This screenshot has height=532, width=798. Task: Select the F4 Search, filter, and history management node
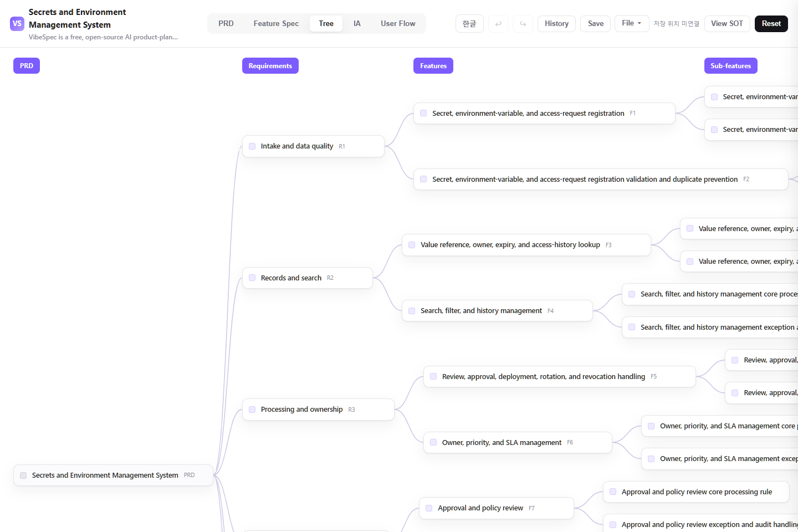[x=497, y=311]
